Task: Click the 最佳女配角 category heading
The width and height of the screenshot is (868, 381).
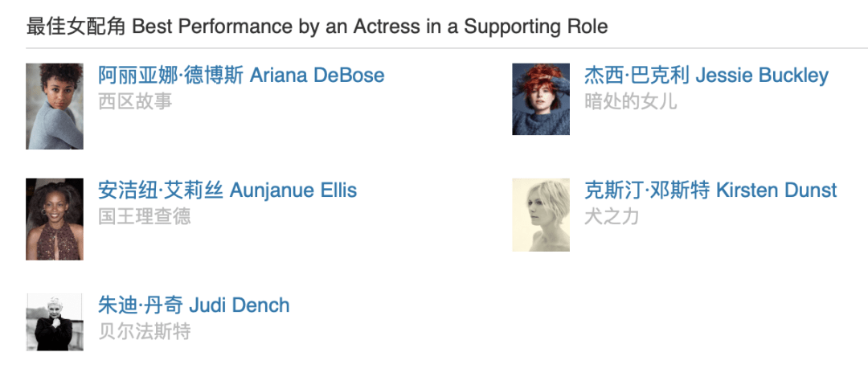Action: coord(76,27)
